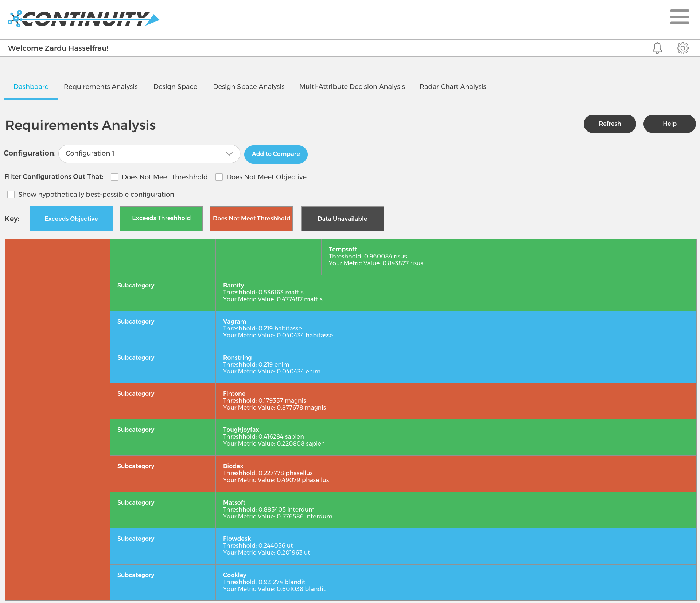Image resolution: width=700 pixels, height=603 pixels.
Task: Check Show hypothetically best-possible configuration
Action: pyautogui.click(x=11, y=195)
